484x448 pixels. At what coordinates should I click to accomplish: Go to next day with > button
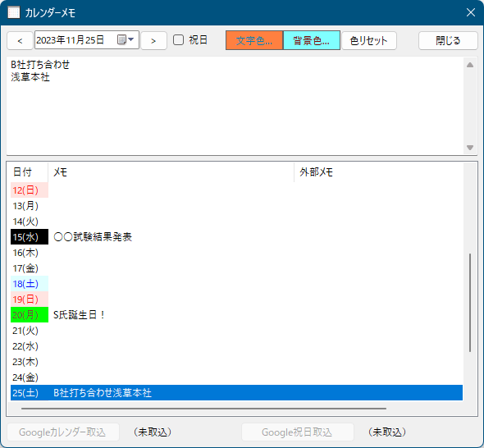(x=153, y=40)
